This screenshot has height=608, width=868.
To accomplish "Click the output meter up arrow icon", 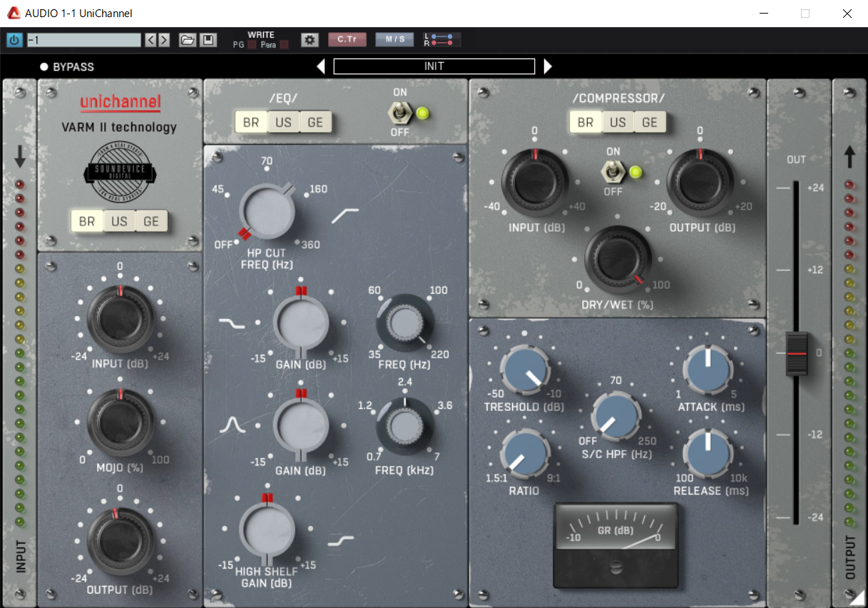I will (x=849, y=158).
